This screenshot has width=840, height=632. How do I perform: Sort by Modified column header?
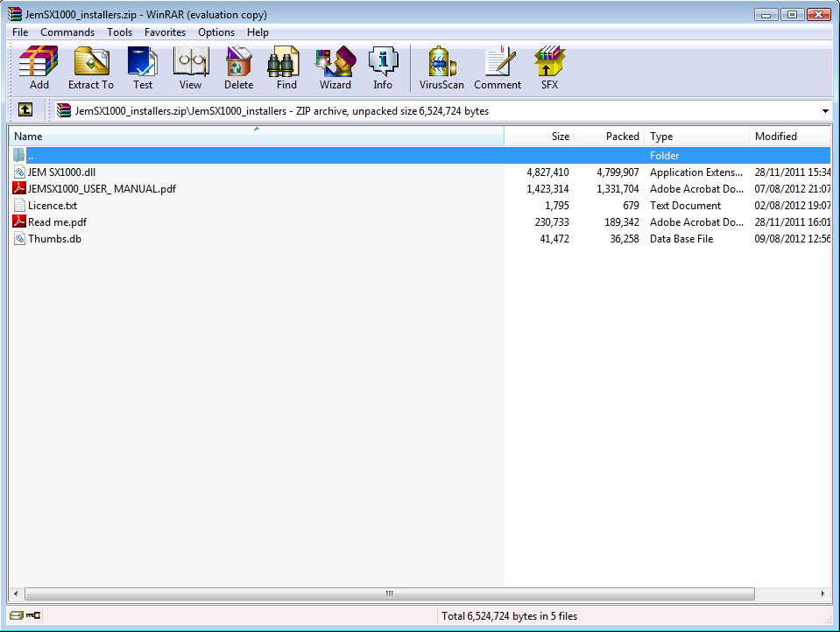click(790, 136)
